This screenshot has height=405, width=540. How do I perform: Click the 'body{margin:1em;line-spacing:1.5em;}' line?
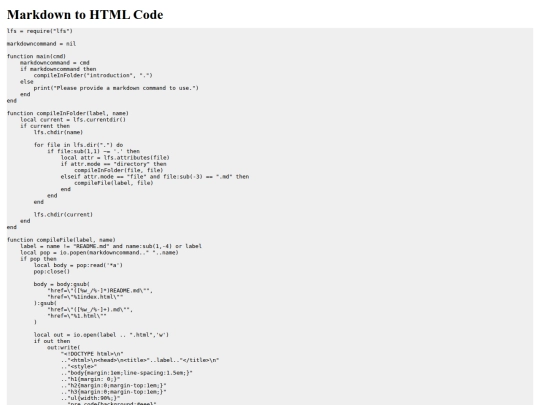pyautogui.click(x=127, y=373)
